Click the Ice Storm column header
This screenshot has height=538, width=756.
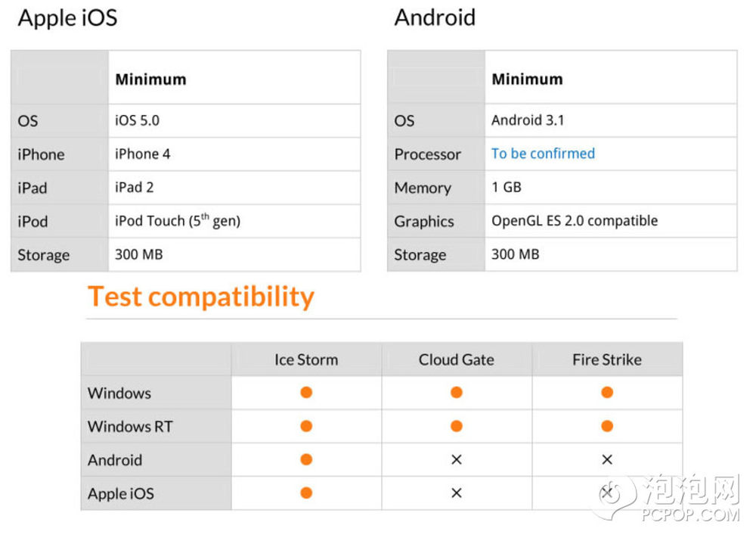point(306,360)
